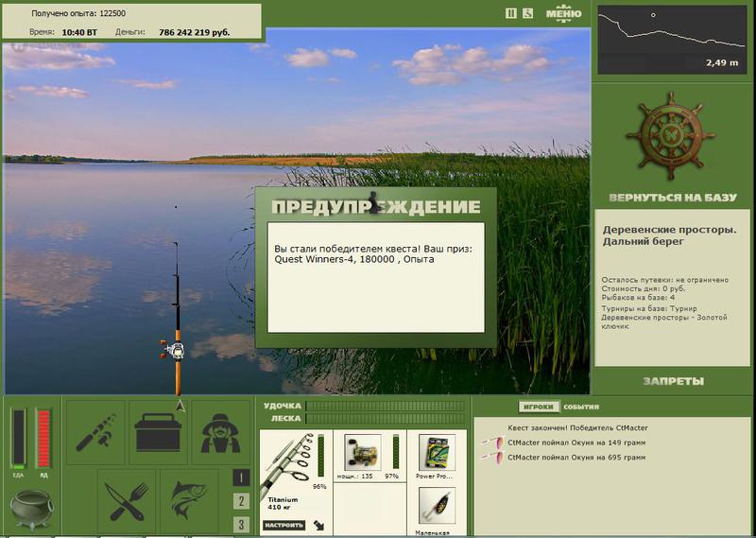Click the УДОЧКА tension bar
This screenshot has height=538, width=756.
pos(386,406)
